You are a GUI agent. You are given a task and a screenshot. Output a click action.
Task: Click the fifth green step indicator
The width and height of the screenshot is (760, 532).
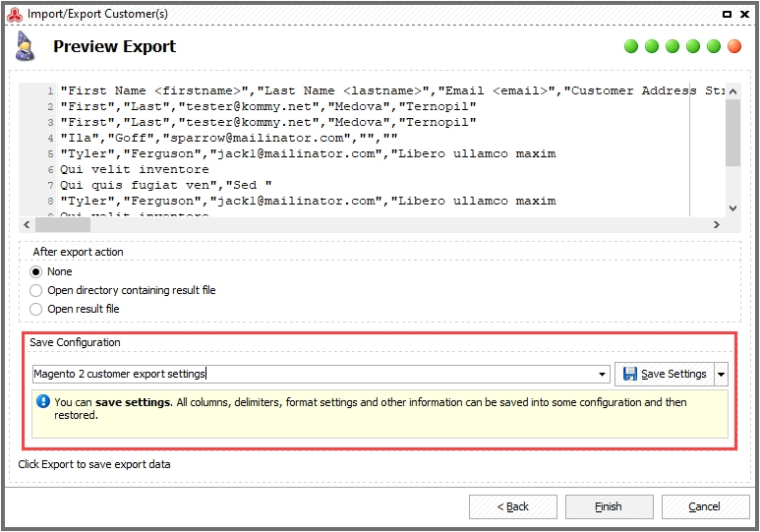pos(714,46)
